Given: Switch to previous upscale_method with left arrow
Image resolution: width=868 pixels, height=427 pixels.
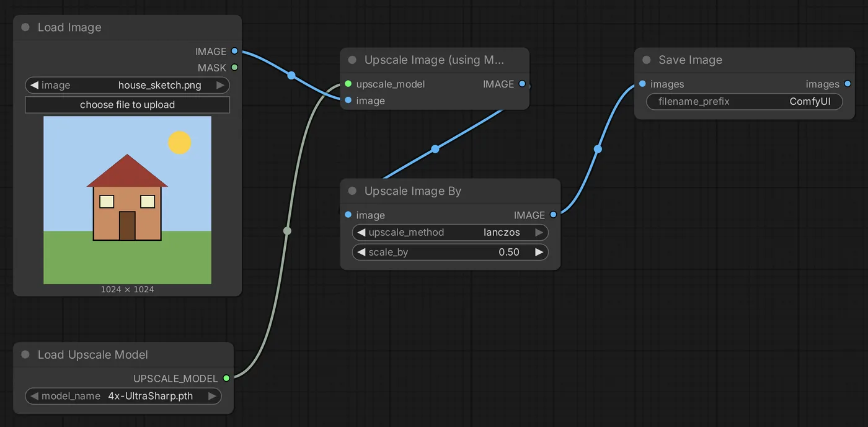Looking at the screenshot, I should pos(361,232).
